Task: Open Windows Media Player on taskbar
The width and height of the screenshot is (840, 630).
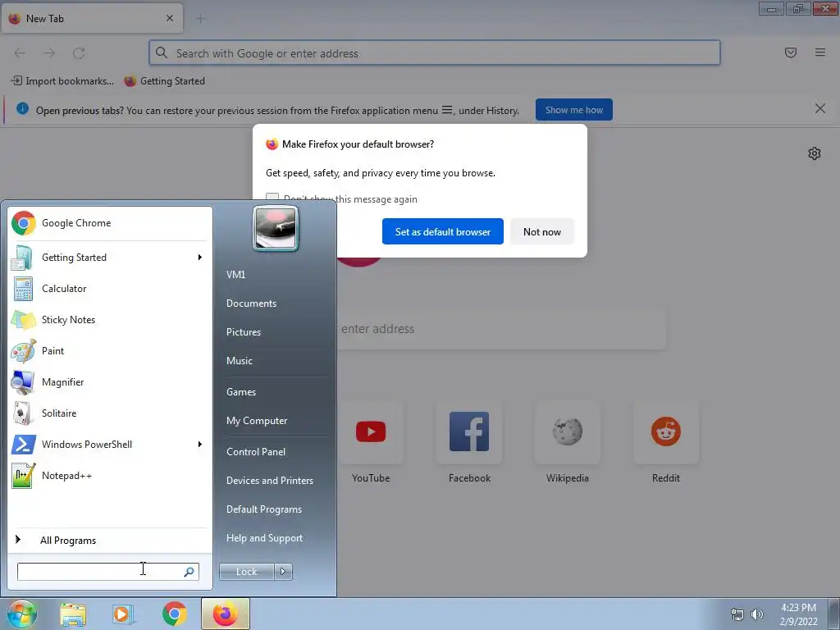Action: point(123,614)
